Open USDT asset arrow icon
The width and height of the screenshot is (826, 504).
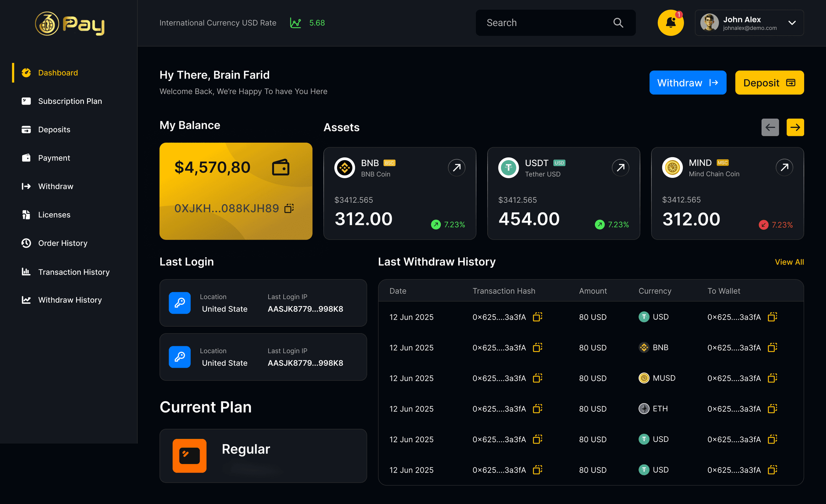(620, 167)
